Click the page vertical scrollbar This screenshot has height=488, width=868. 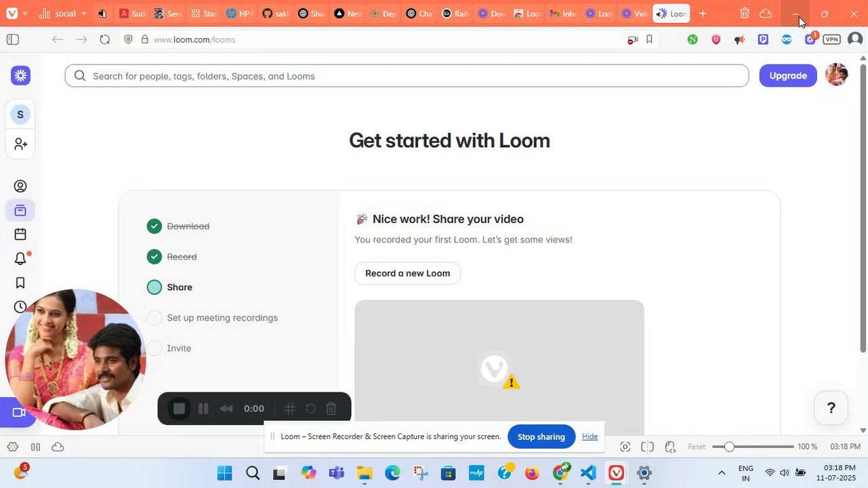click(x=863, y=208)
